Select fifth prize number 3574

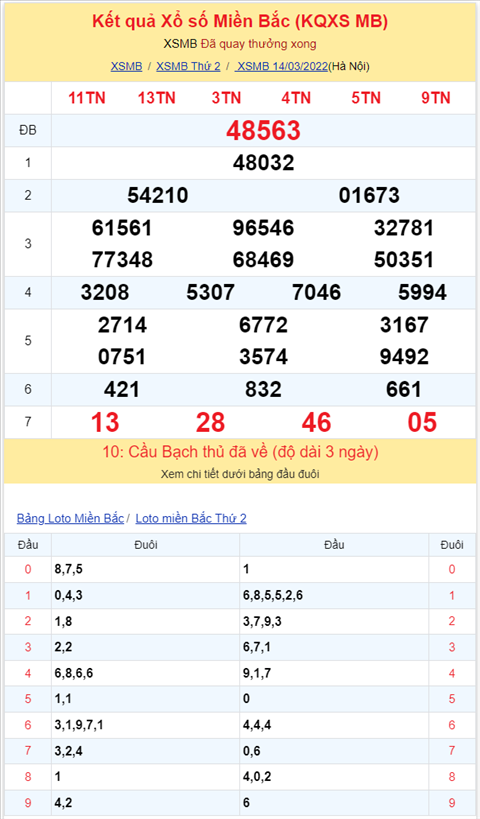(x=263, y=357)
